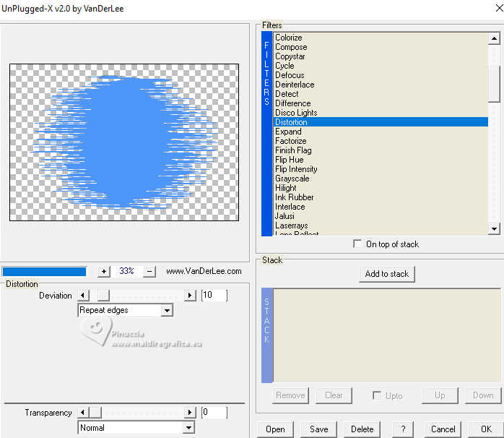Click the highlighted Distortion filter
The height and width of the screenshot is (438, 504).
[381, 122]
